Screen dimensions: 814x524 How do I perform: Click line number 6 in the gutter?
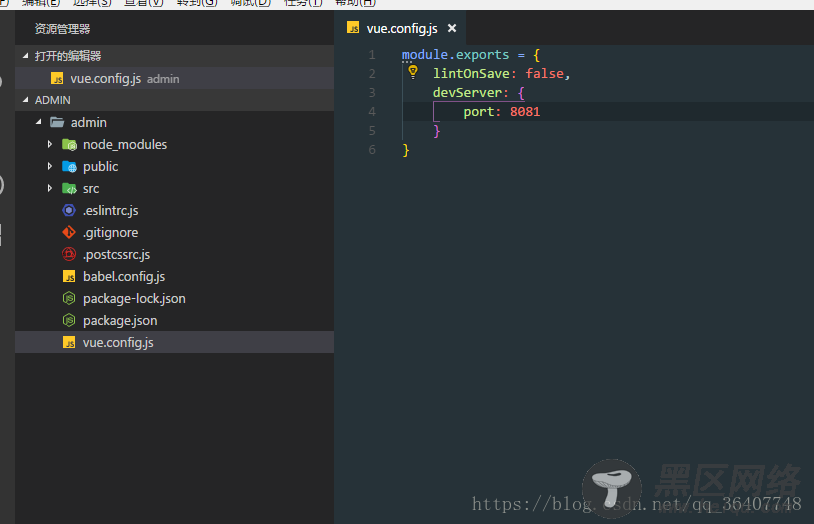tap(372, 150)
